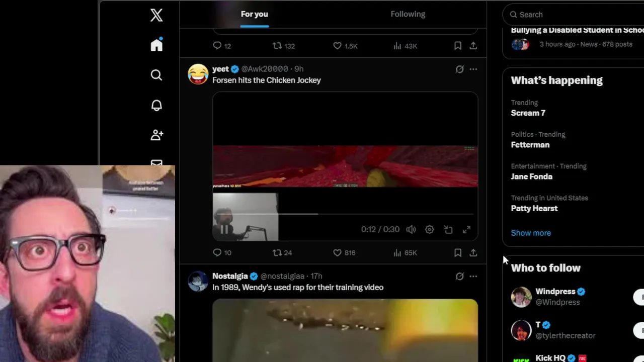Seek on the video progress bar
Image resolution: width=644 pixels, height=362 pixels.
345,214
